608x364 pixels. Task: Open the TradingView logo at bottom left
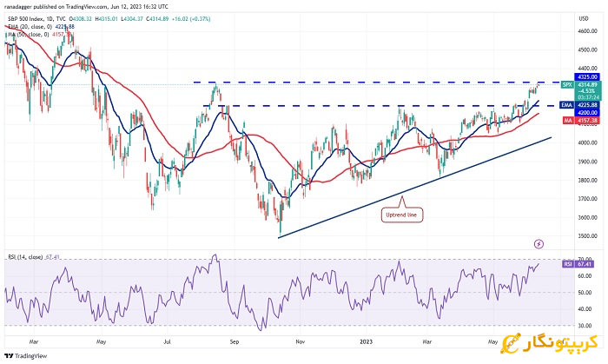[25, 356]
